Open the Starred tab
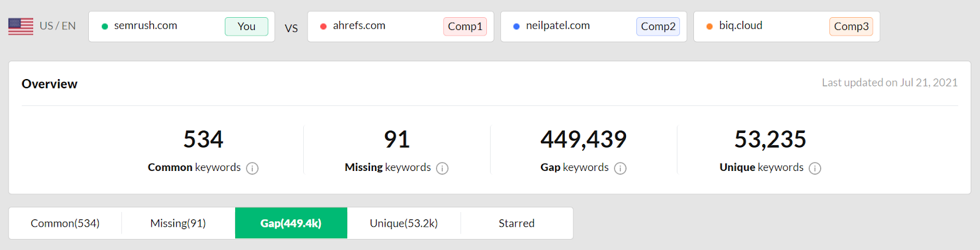Screen dimensions: 980x250 point(516,223)
